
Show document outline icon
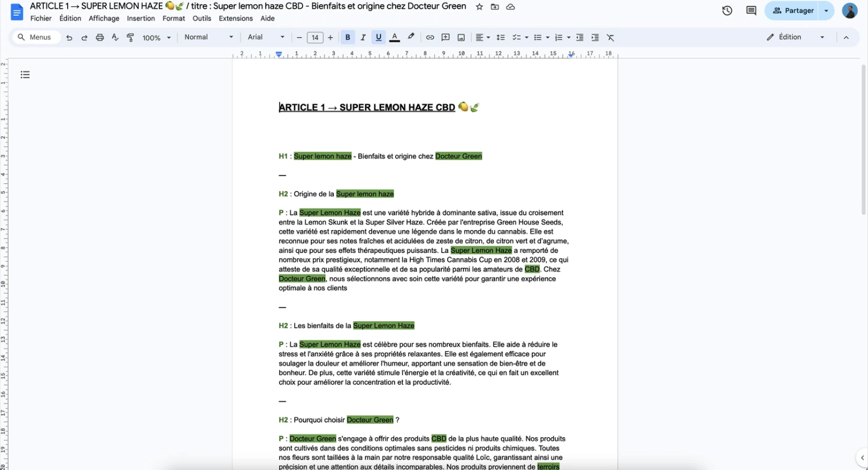(25, 75)
